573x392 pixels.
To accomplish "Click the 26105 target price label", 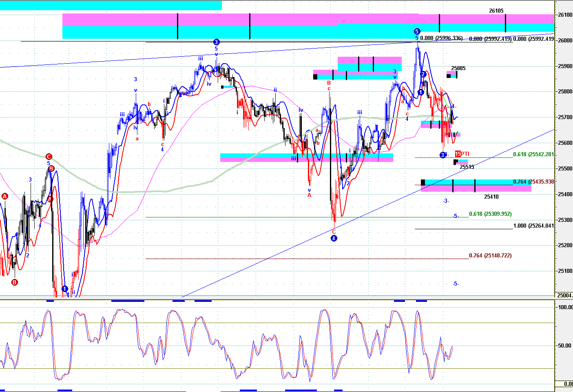I will point(496,11).
